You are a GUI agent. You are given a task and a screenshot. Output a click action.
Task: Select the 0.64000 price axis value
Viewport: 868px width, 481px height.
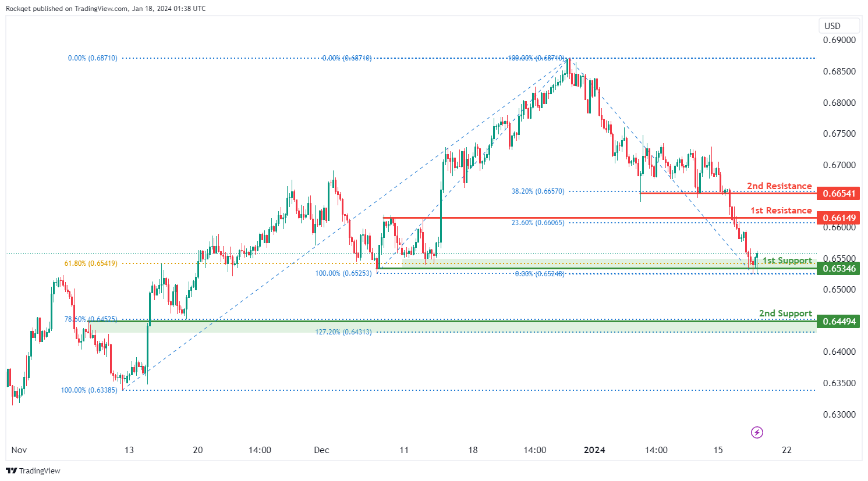(x=839, y=352)
